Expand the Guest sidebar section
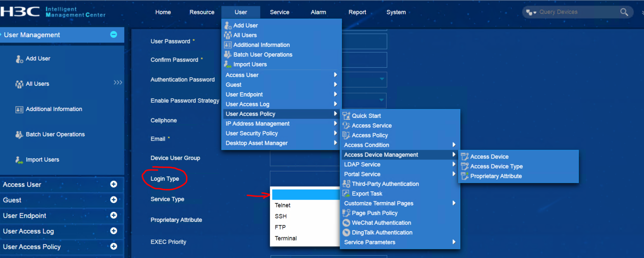Screen dimensions: 644x258 [113, 200]
